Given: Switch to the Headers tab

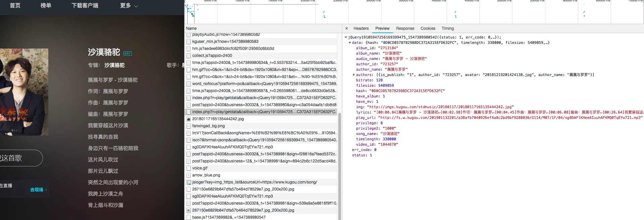Looking at the screenshot, I should pos(361,28).
